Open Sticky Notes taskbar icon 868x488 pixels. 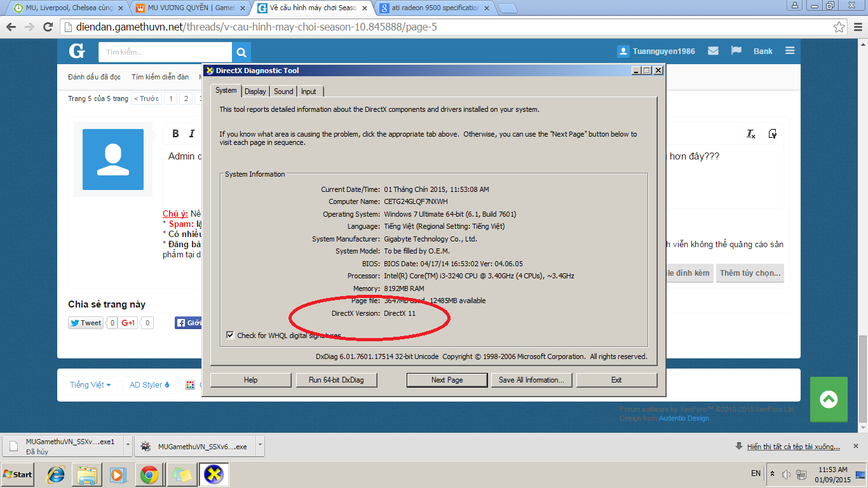point(182,475)
